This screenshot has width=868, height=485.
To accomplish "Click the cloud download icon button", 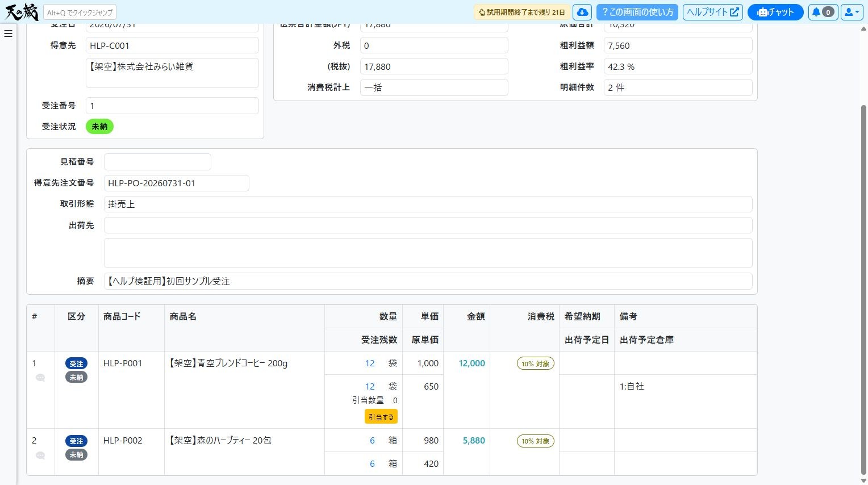I will (582, 12).
